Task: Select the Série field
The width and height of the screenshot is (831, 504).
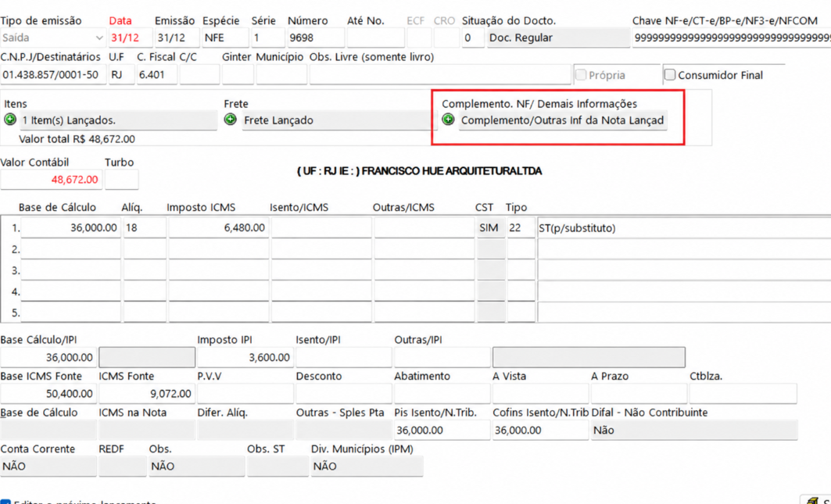Action: click(x=267, y=38)
